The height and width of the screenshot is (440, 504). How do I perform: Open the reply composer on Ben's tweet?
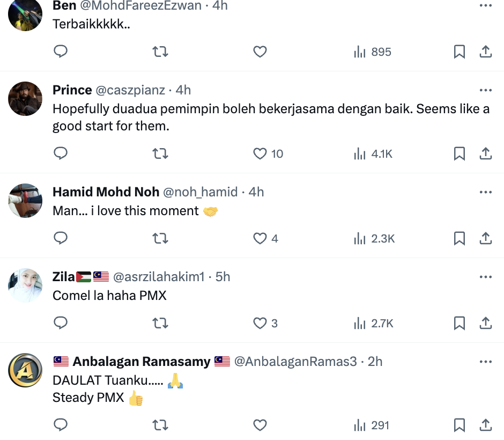[61, 52]
